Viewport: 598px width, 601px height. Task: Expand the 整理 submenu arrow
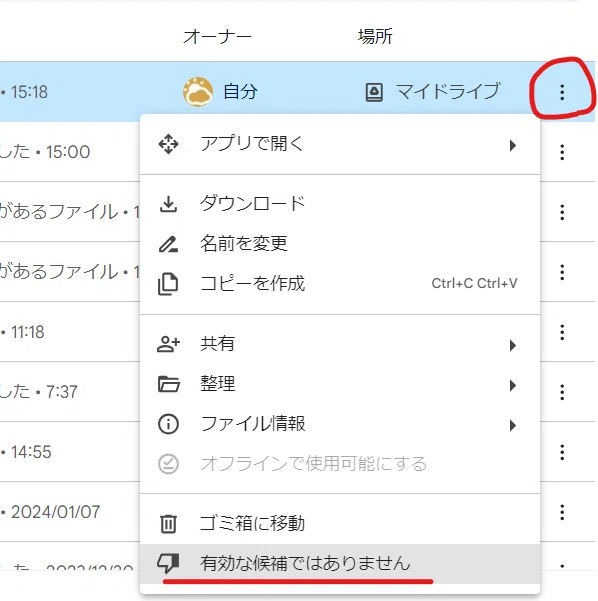pos(513,385)
